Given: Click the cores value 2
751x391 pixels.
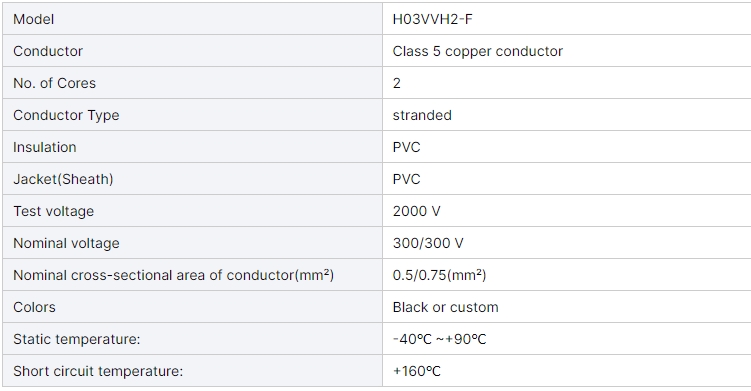Looking at the screenshot, I should 397,83.
